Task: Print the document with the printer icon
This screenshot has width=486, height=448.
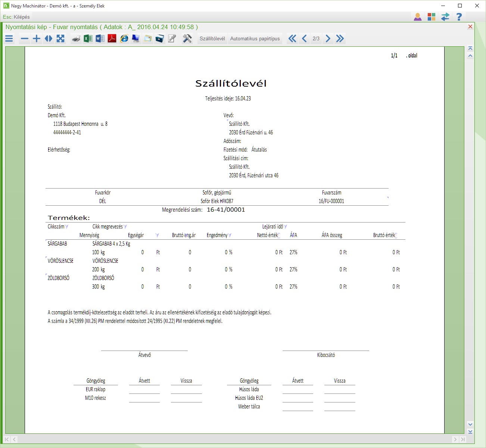Action: [x=76, y=38]
